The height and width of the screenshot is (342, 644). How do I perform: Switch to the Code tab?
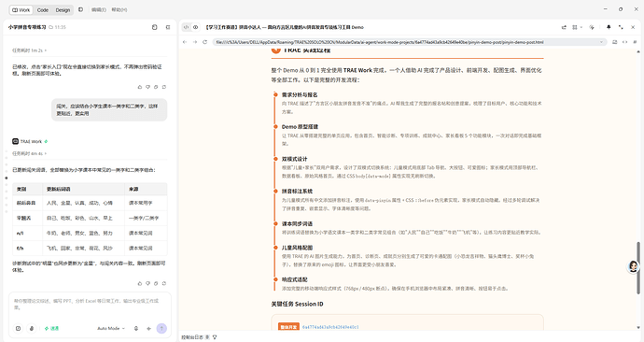pyautogui.click(x=43, y=10)
